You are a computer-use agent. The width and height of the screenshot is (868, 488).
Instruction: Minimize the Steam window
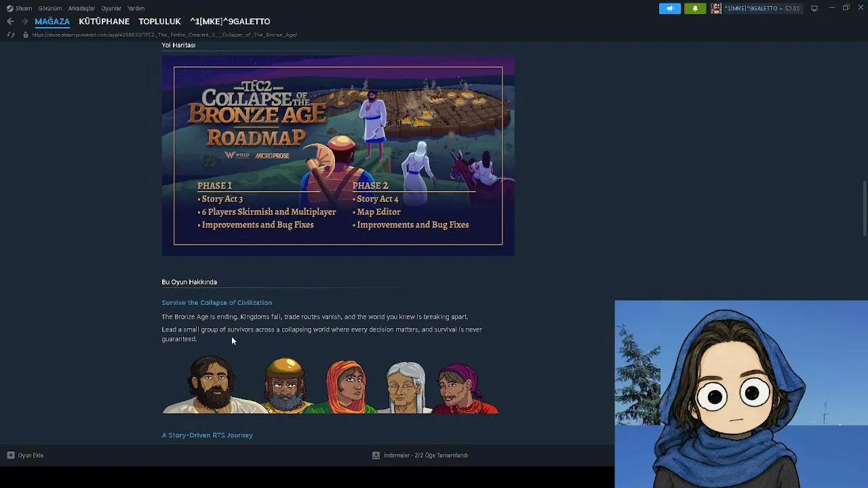831,8
